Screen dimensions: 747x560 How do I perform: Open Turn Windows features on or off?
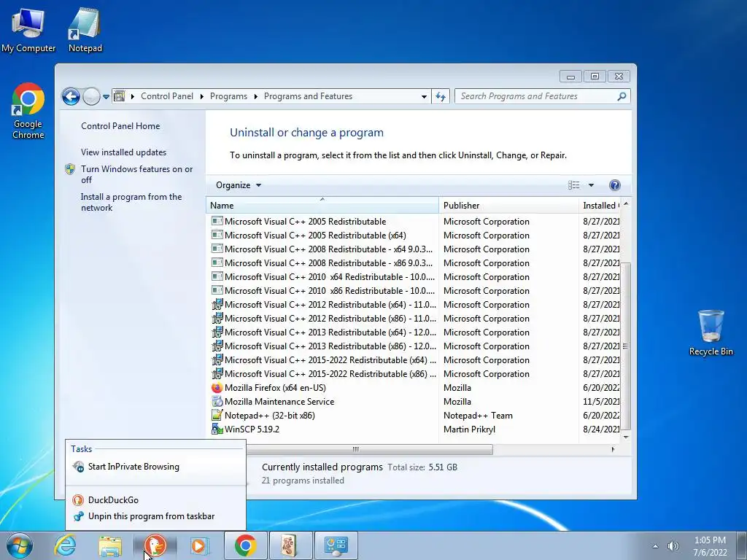point(136,174)
